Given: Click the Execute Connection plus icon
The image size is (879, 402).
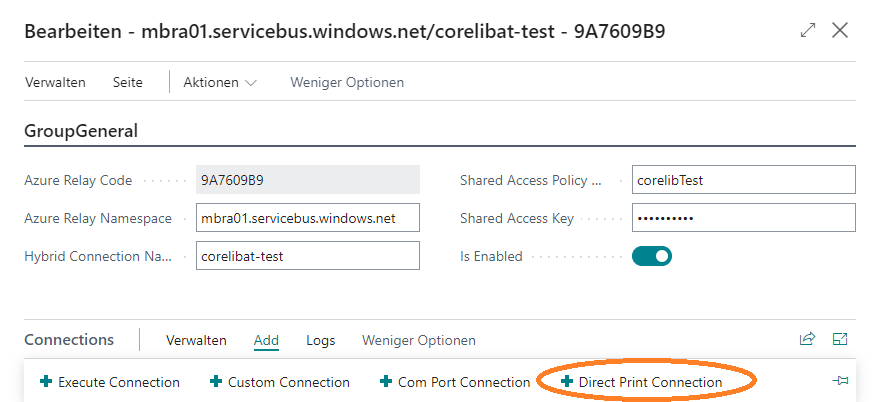Looking at the screenshot, I should (46, 382).
